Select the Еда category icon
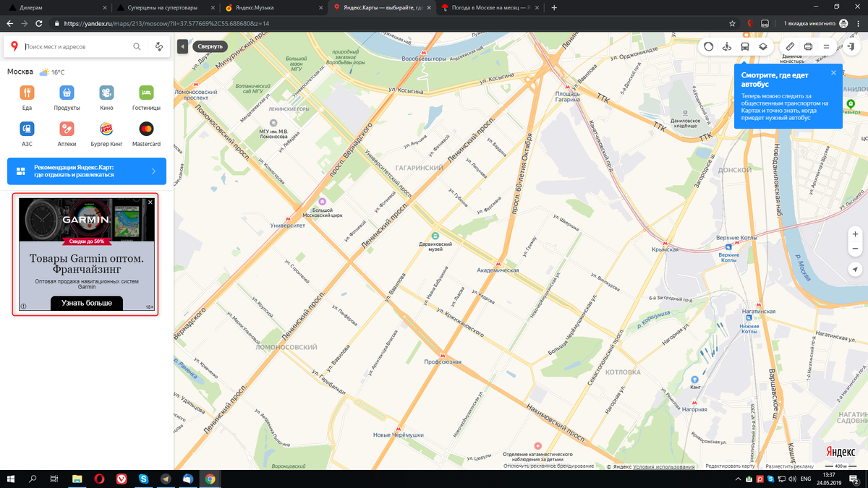The width and height of the screenshot is (868, 488). pos(27,93)
